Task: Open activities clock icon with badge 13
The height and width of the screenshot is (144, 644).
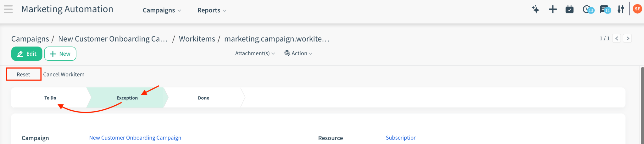Action: point(588,10)
